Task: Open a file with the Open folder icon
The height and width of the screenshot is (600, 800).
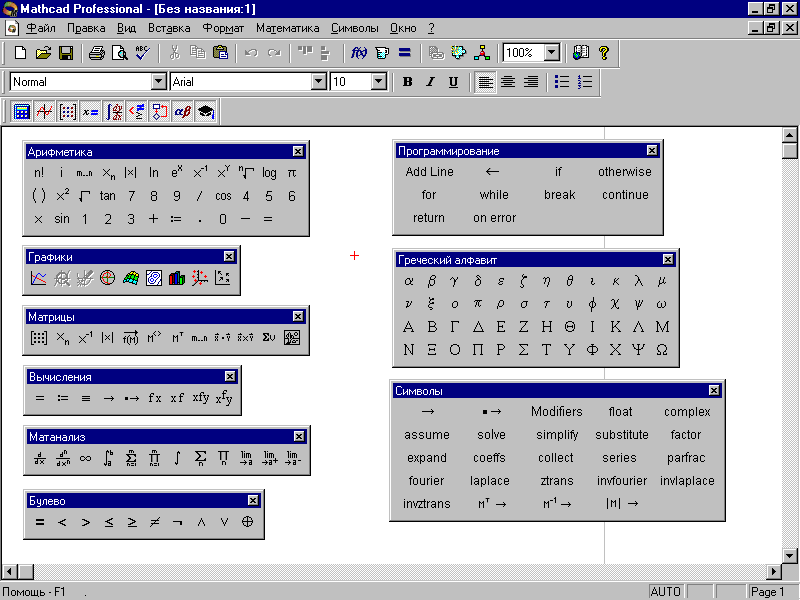Action: coord(43,53)
